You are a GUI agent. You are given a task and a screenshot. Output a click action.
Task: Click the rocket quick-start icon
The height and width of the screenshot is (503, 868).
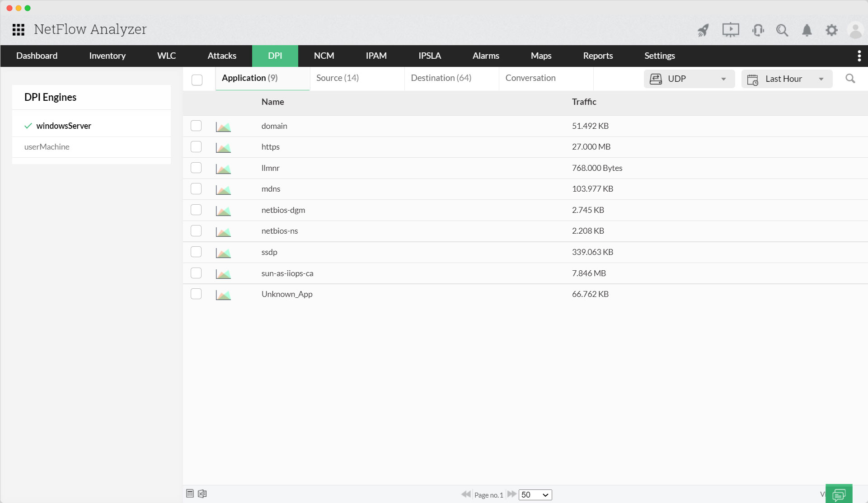point(703,30)
